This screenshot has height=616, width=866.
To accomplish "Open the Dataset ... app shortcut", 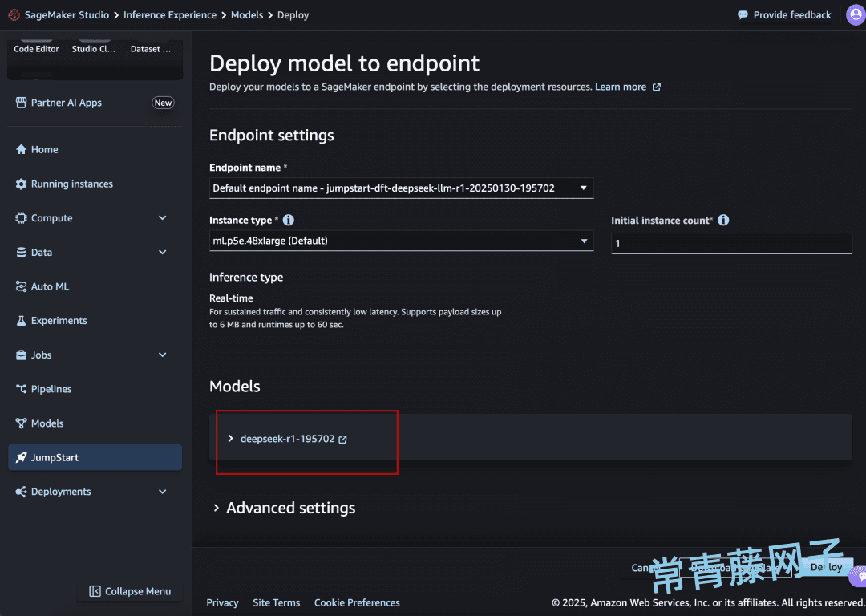I will click(x=151, y=49).
